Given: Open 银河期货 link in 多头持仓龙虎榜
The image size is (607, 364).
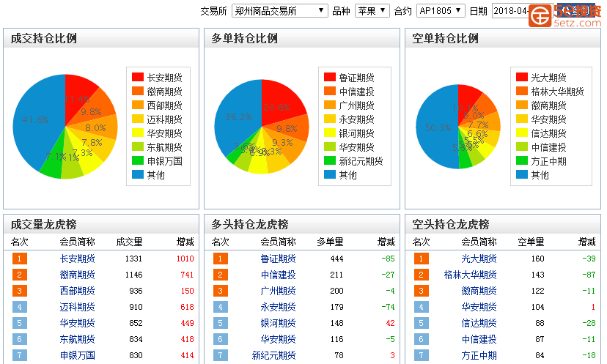Looking at the screenshot, I should [278, 323].
